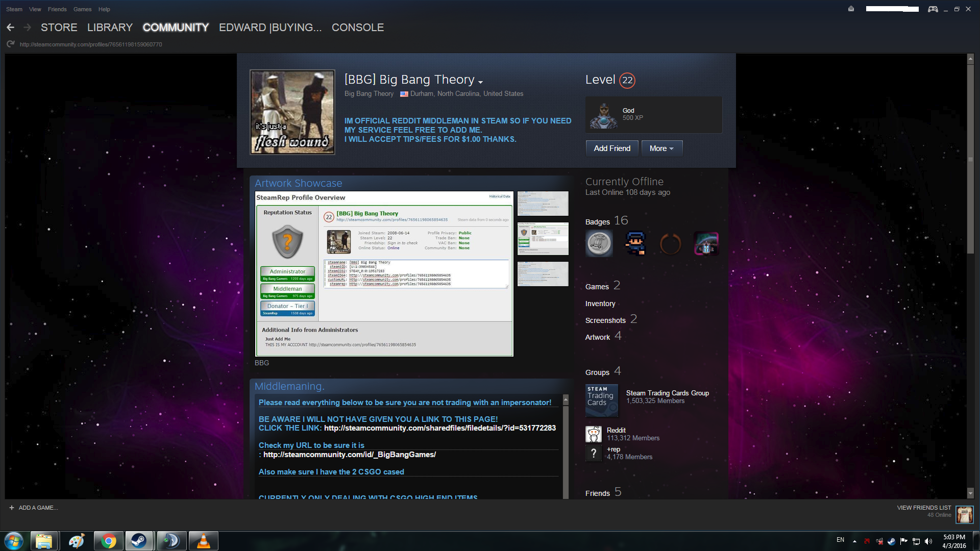Open the Inventory link
This screenshot has height=551, width=980.
tap(600, 304)
